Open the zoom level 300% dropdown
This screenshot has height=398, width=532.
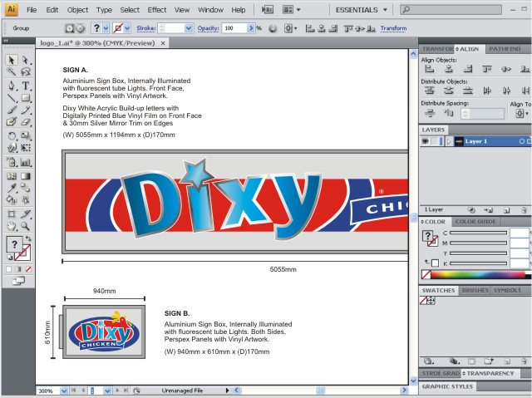pyautogui.click(x=64, y=391)
